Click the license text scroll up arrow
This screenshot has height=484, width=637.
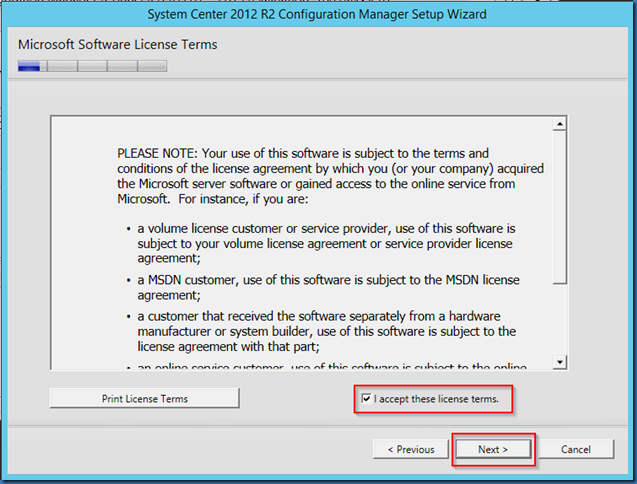pyautogui.click(x=560, y=124)
